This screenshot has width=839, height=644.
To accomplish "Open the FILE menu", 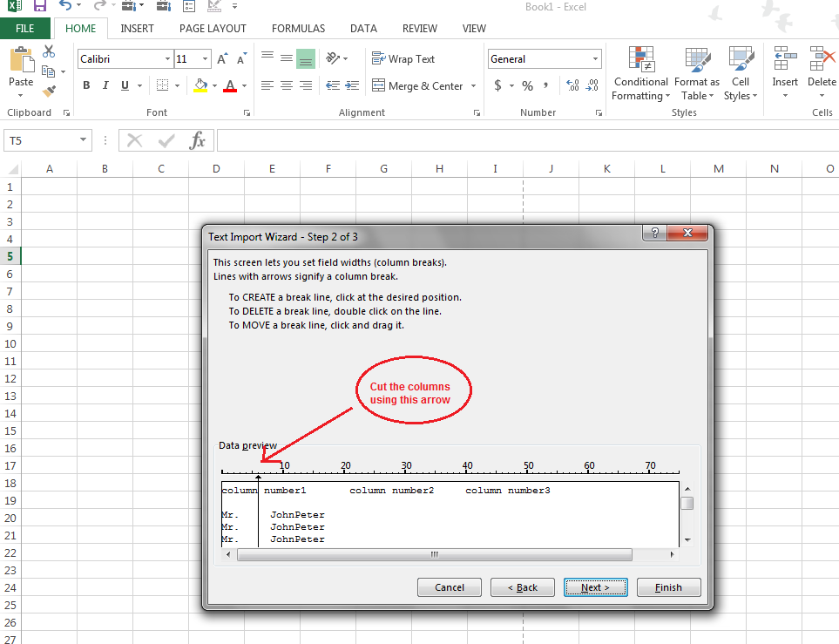I will point(25,28).
